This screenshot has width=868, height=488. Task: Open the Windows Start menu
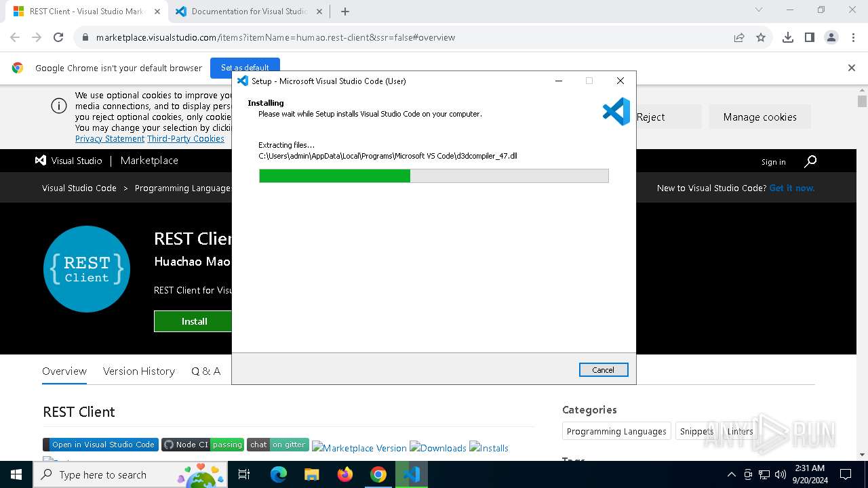16,474
